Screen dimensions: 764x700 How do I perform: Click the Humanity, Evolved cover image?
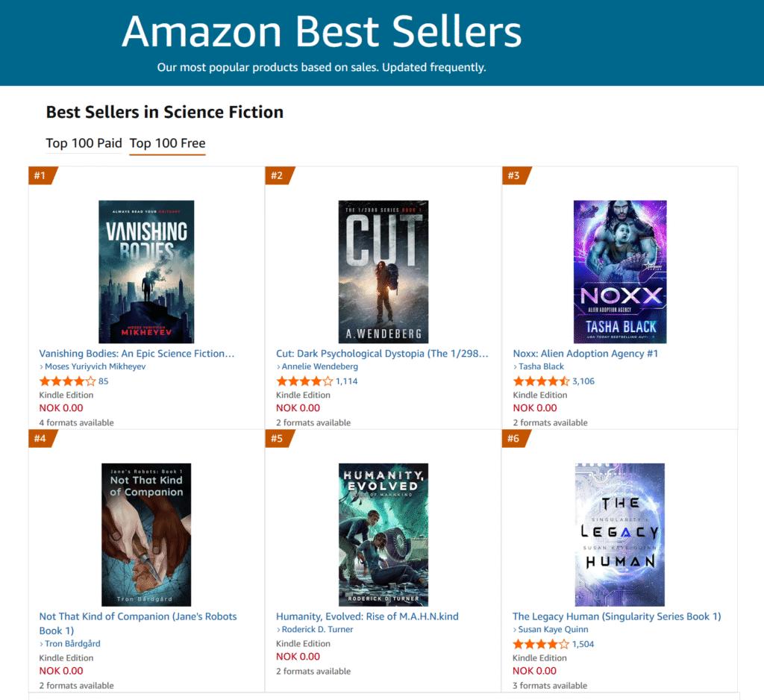[383, 534]
